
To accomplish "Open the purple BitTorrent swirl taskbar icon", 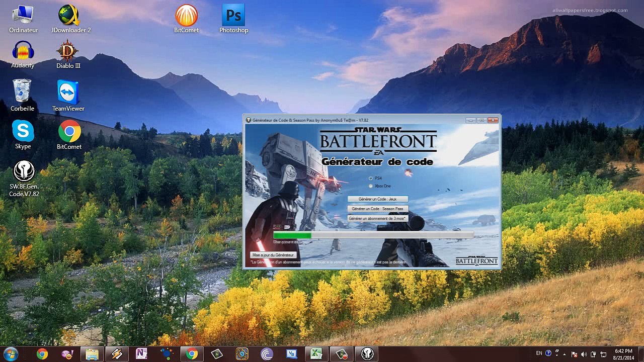I will (x=267, y=354).
